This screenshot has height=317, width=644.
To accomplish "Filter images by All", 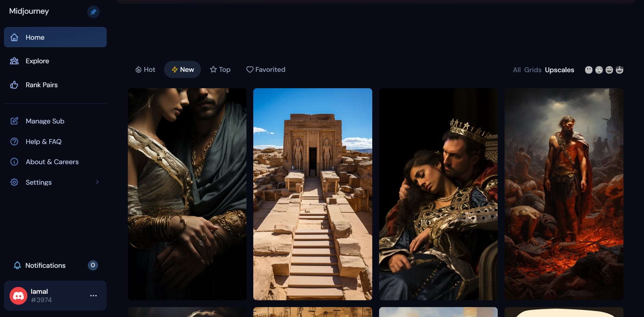I will pos(517,70).
